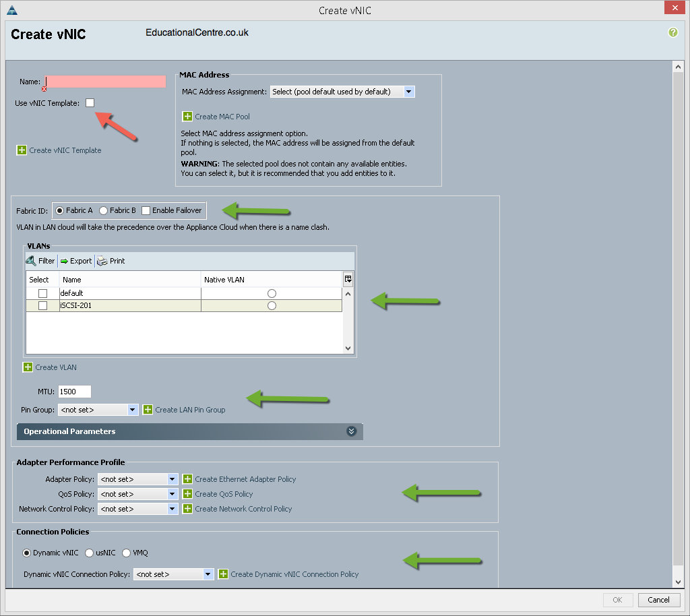The width and height of the screenshot is (690, 616).
Task: Click the iSCSI-201 VLAN name cell
Action: [x=130, y=305]
